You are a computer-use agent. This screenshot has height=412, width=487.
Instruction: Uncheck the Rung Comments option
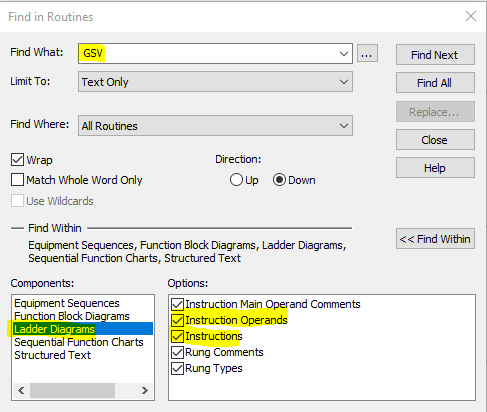(177, 352)
